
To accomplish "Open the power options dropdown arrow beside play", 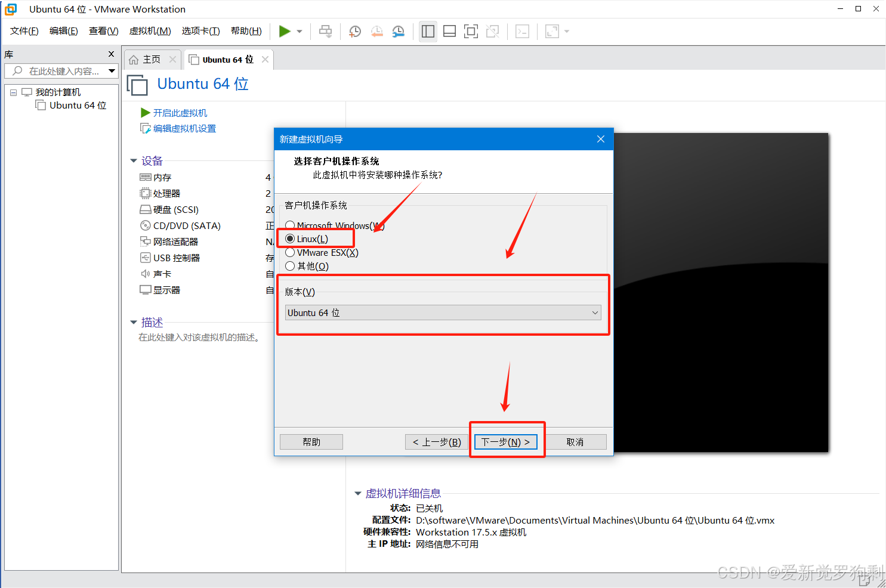I will [300, 32].
